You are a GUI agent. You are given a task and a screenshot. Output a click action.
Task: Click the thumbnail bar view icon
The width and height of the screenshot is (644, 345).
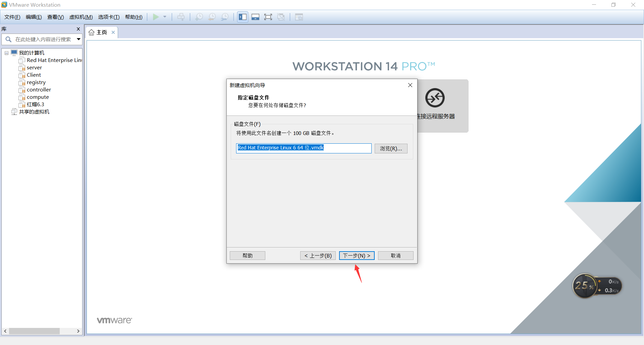click(255, 17)
